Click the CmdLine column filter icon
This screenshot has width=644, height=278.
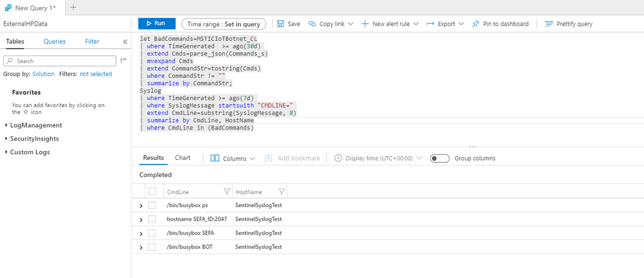227,192
